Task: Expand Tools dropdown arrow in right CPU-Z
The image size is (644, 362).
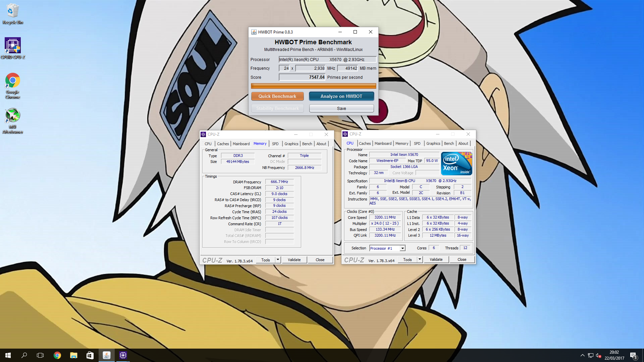Action: click(x=420, y=259)
